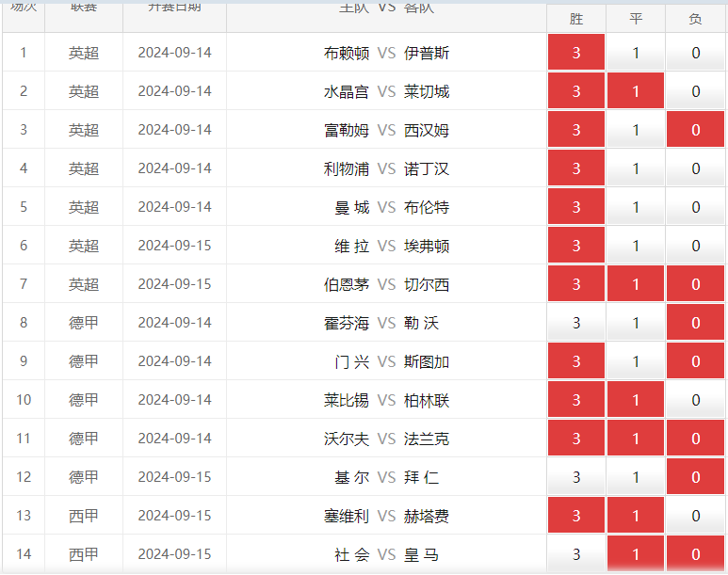The height and width of the screenshot is (575, 728).
Task: Deselect draw (1) for 沃尔夫 VS 法兰克
Action: tap(636, 438)
